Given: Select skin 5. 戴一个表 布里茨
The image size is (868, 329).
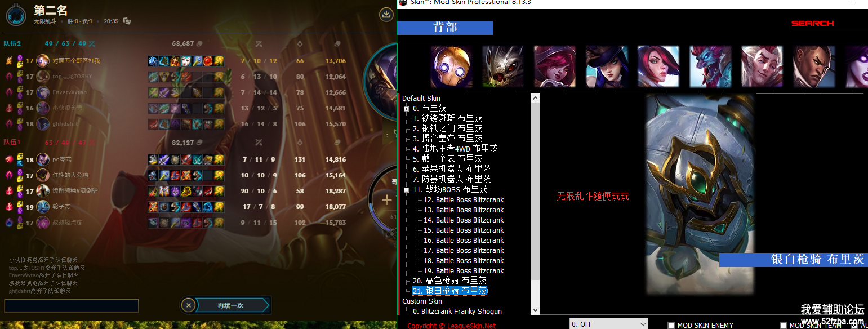Looking at the screenshot, I should pyautogui.click(x=447, y=159).
